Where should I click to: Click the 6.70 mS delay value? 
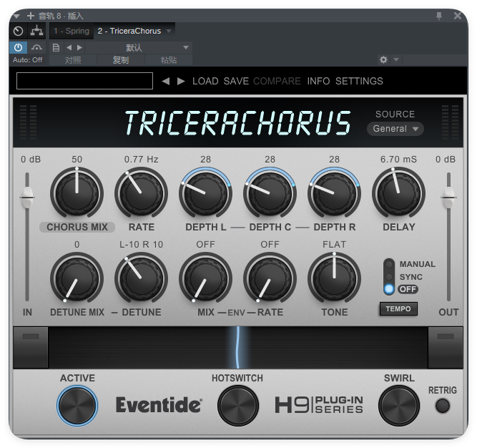(x=398, y=159)
